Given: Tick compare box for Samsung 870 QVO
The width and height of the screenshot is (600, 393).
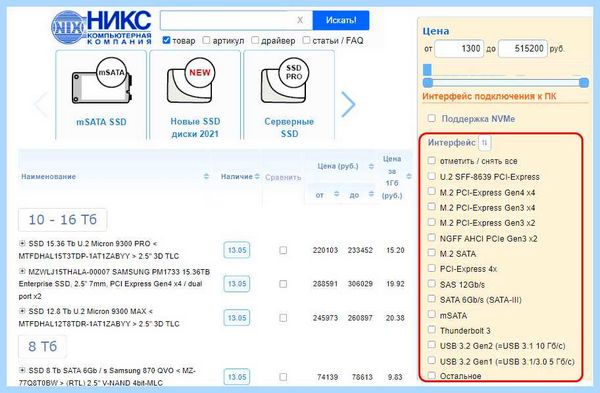Looking at the screenshot, I should pyautogui.click(x=283, y=377).
